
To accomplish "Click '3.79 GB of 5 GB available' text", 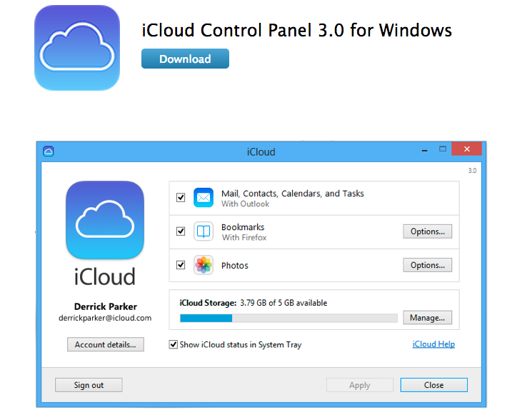I will (283, 303).
